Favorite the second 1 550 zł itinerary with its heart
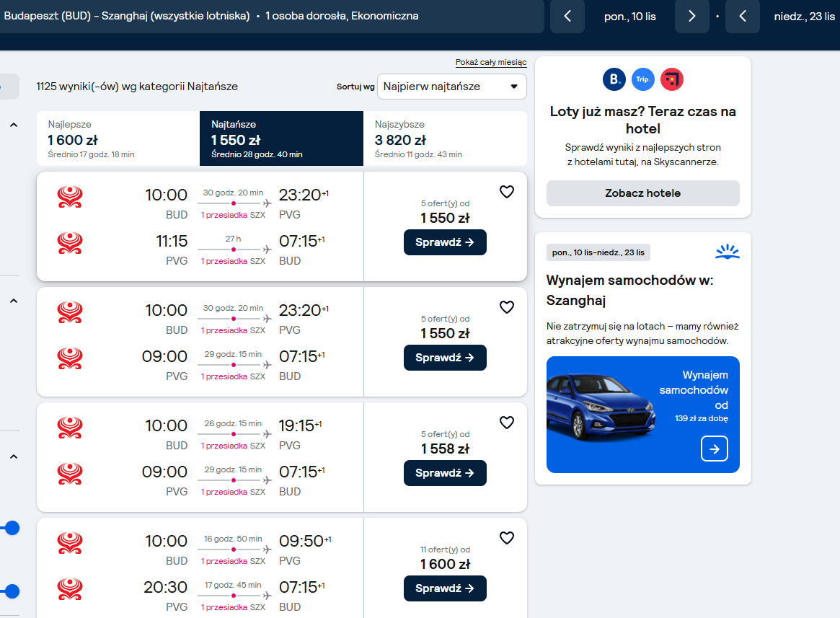Viewport: 840px width, 618px height. click(506, 307)
